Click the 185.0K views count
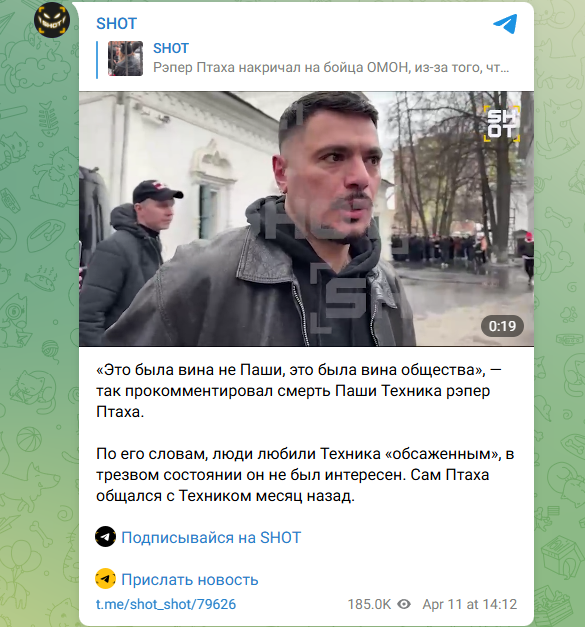 point(369,604)
